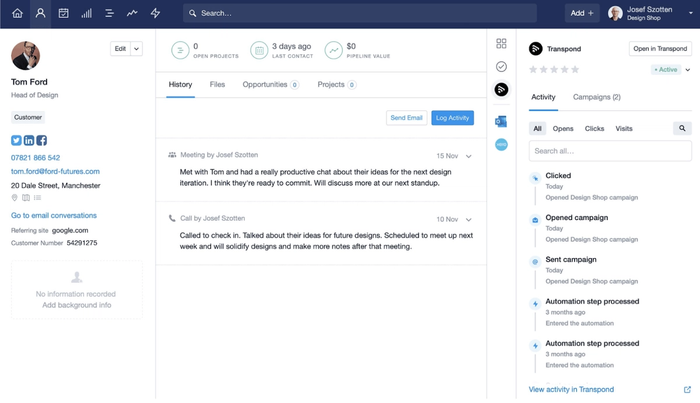
Task: Click the Send Email button
Action: click(x=406, y=118)
